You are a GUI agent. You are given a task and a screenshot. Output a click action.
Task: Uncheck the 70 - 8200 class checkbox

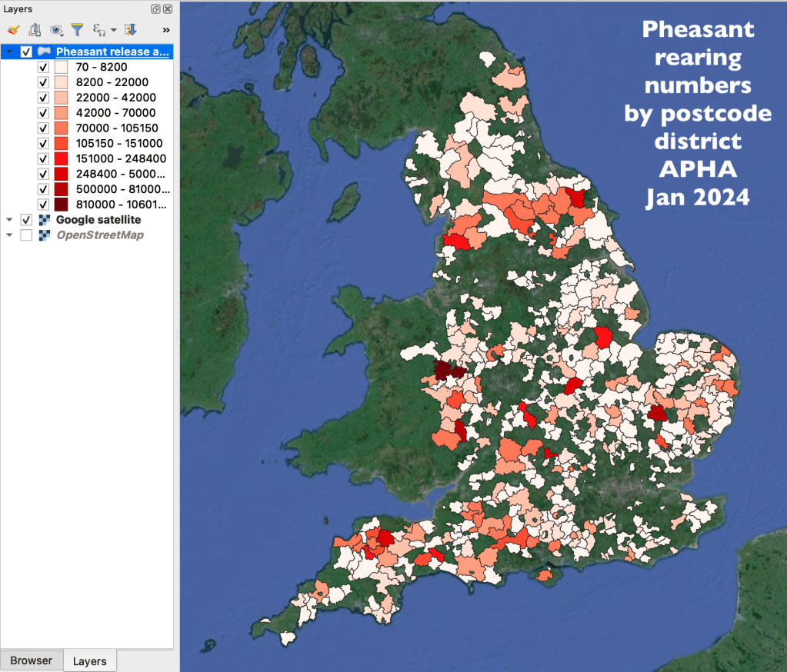43,67
